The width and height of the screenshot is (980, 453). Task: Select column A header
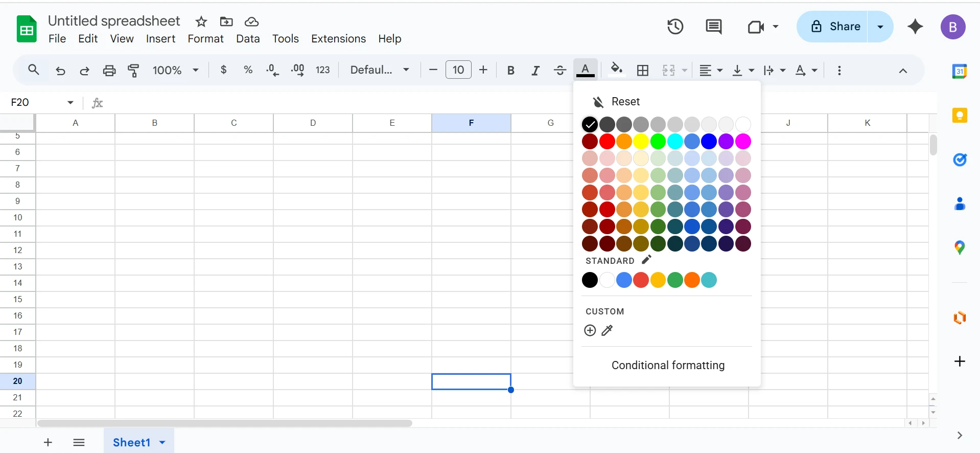[76, 123]
